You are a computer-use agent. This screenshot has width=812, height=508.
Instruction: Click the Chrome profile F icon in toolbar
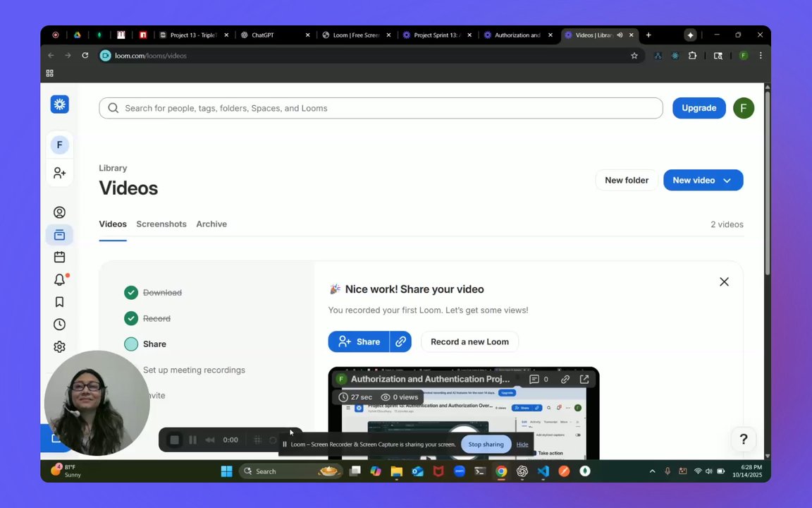744,56
